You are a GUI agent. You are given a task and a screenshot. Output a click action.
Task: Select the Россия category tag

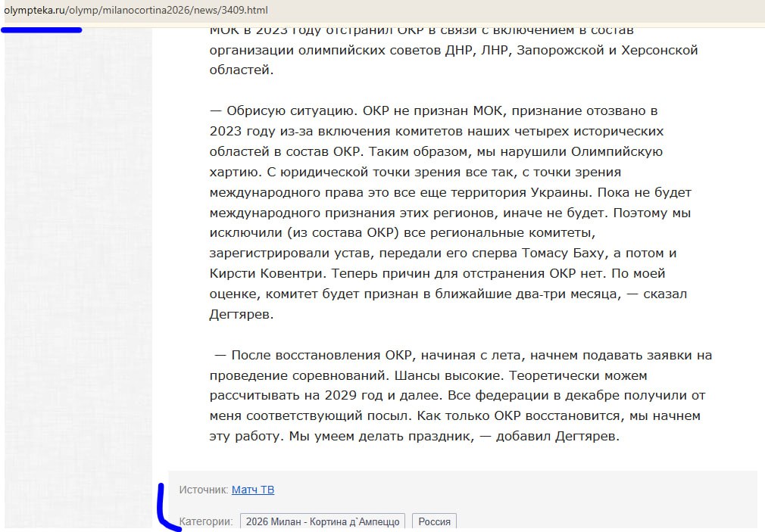coord(434,521)
